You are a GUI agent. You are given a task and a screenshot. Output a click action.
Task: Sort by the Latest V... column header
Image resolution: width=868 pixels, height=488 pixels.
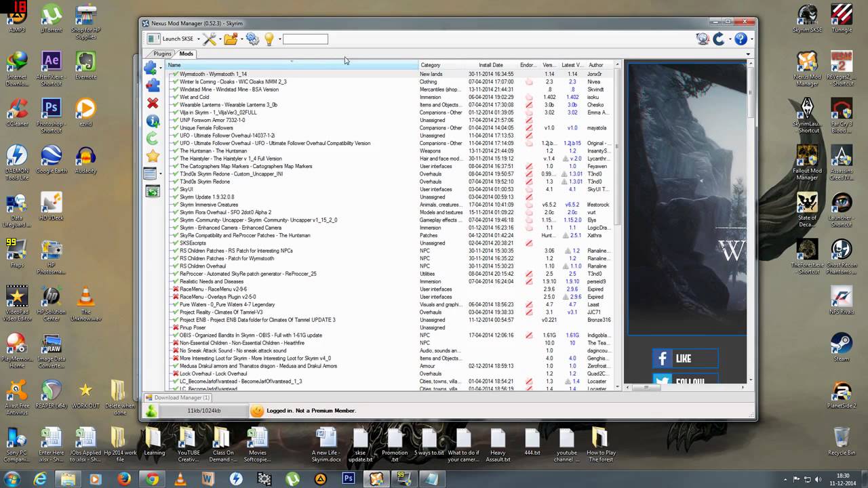click(573, 65)
